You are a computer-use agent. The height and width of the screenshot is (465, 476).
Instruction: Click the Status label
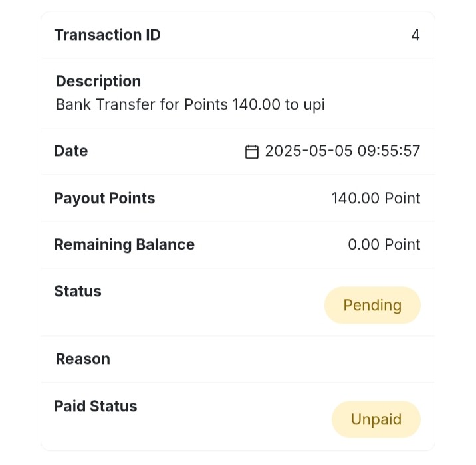pos(78,291)
